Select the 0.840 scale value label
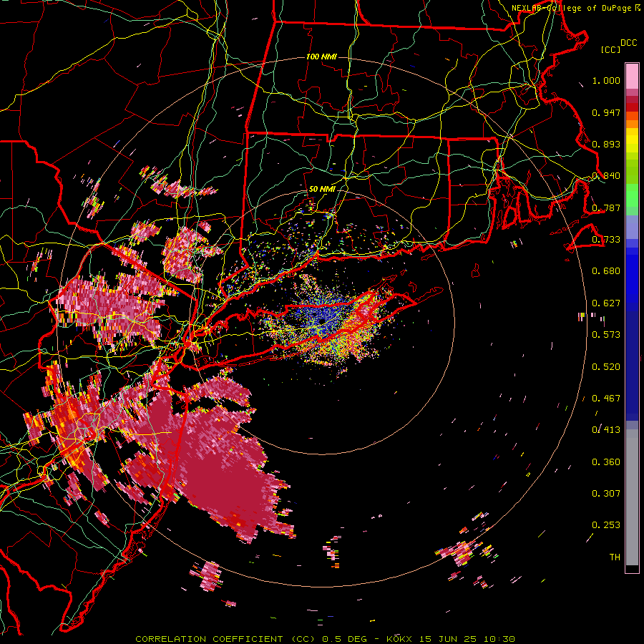The width and height of the screenshot is (644, 644). [606, 176]
